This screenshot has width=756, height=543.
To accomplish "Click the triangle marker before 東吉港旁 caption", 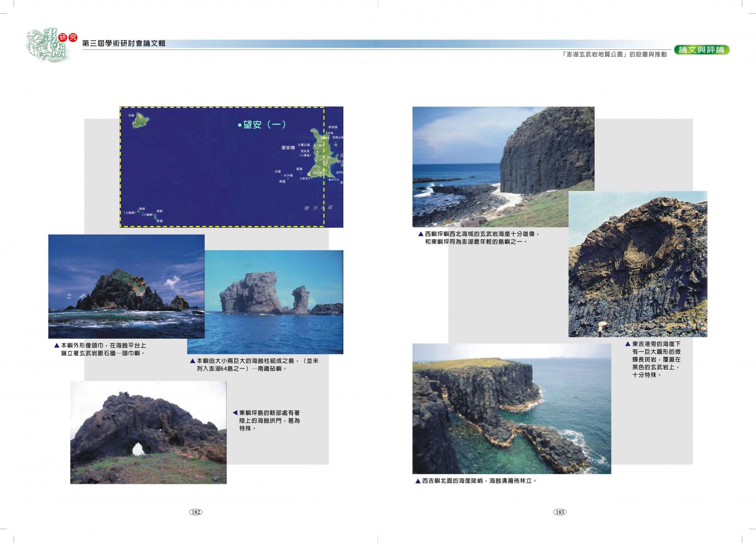I will coord(627,344).
